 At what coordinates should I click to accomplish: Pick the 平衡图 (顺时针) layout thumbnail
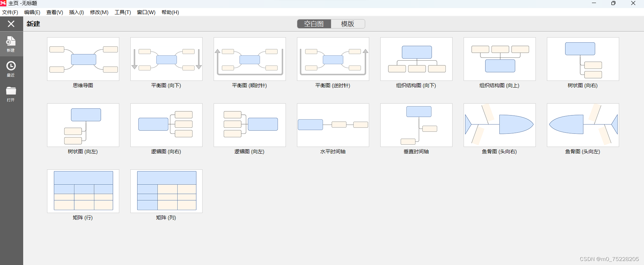pyautogui.click(x=250, y=59)
